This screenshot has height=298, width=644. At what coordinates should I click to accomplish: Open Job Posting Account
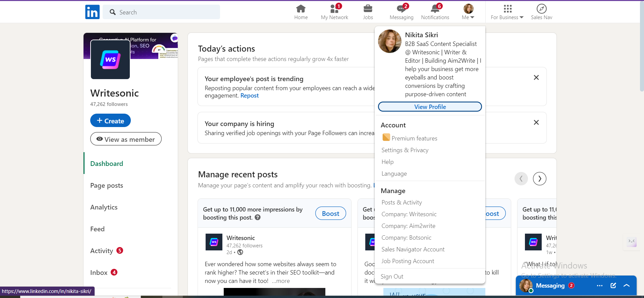[408, 261]
